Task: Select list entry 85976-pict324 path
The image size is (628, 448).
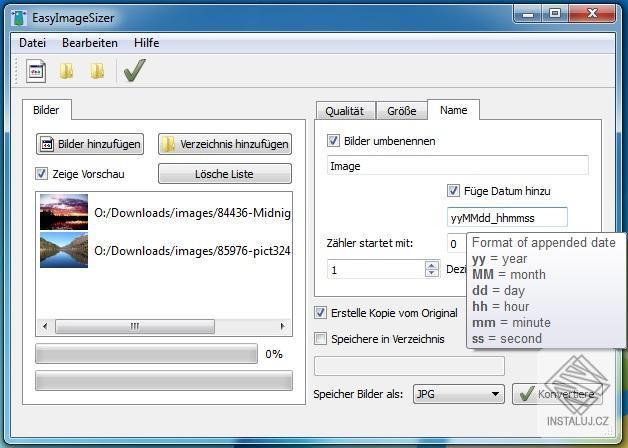Action: tap(192, 251)
